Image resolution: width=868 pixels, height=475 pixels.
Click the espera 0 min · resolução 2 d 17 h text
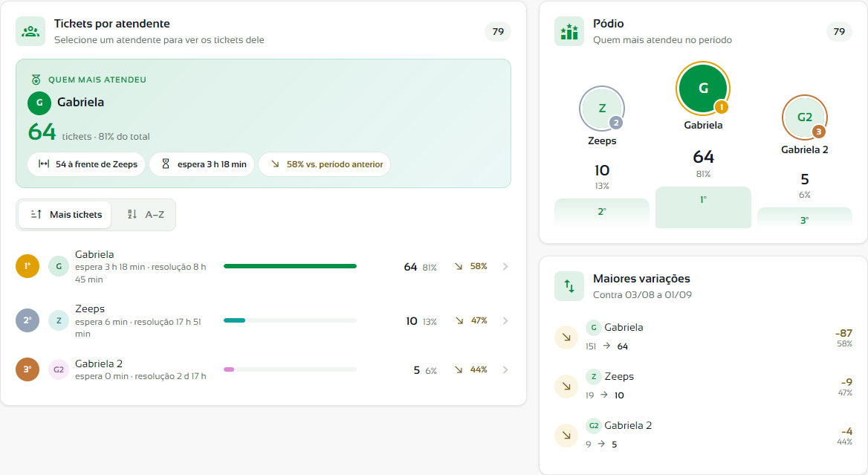[140, 376]
